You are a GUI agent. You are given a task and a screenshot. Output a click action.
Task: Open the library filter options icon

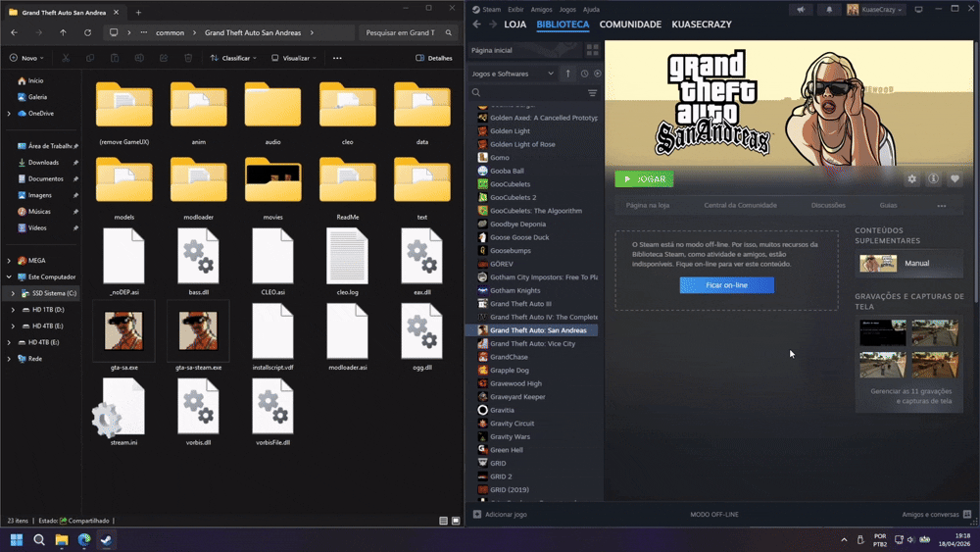pos(592,93)
